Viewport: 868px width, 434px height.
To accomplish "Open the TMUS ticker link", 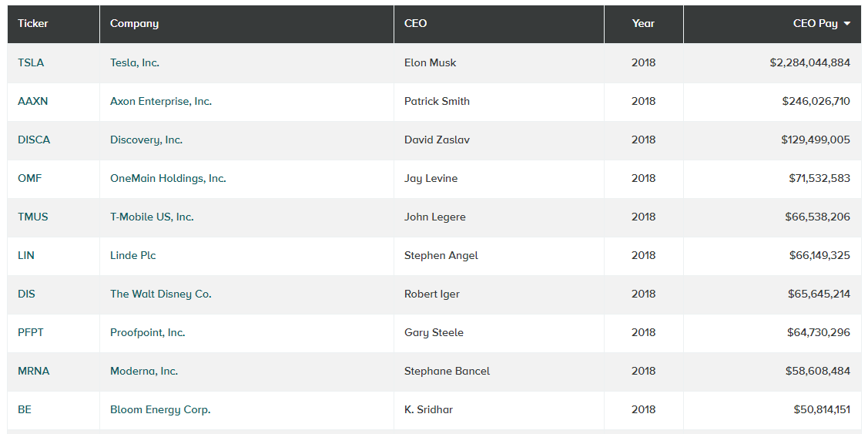I will pos(33,217).
